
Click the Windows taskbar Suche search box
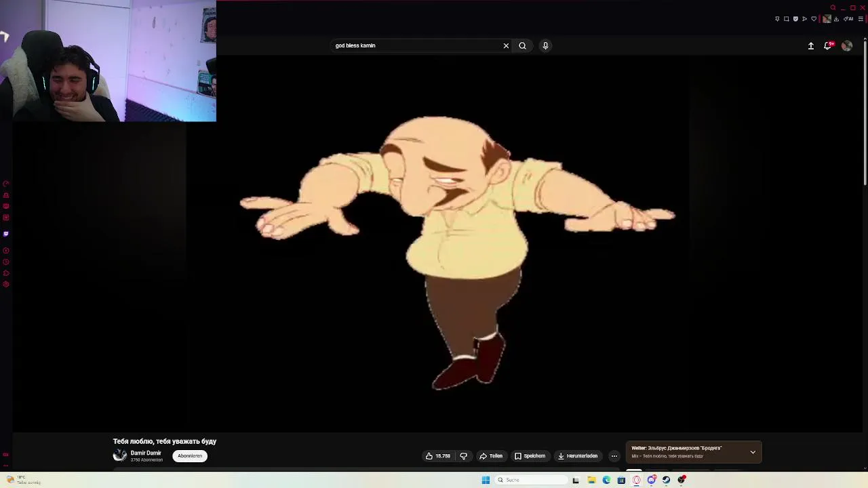point(531,480)
